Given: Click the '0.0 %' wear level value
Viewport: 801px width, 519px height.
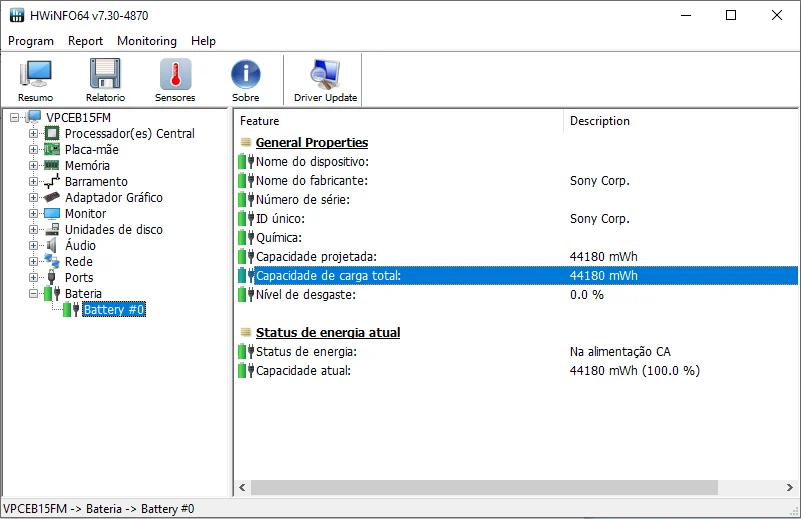Looking at the screenshot, I should pyautogui.click(x=586, y=295).
